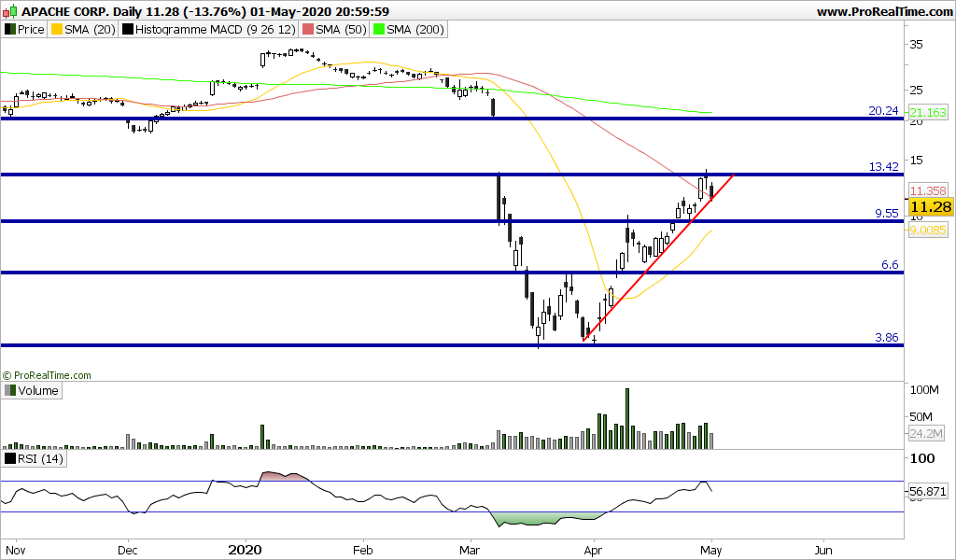The height and width of the screenshot is (560, 956).
Task: Click the May label on time axis
Action: tap(710, 551)
